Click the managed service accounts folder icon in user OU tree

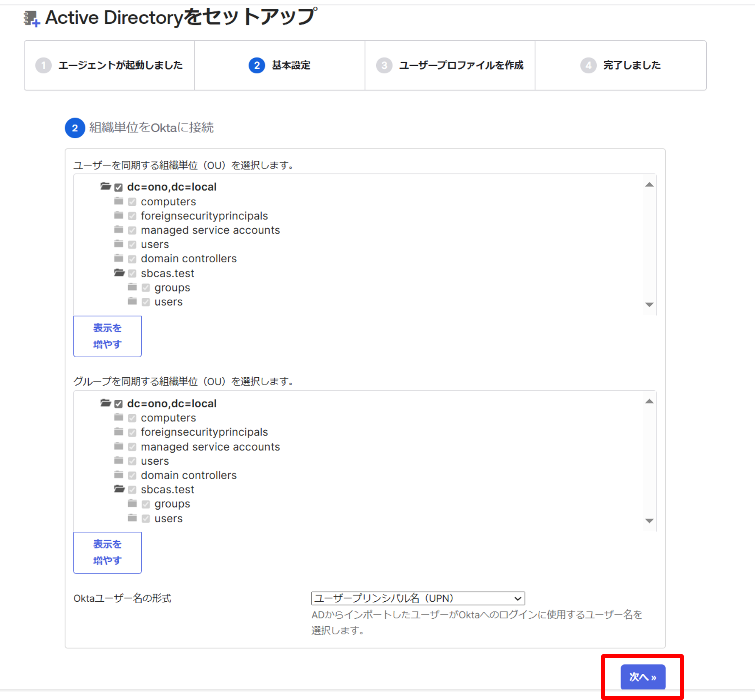tap(119, 229)
